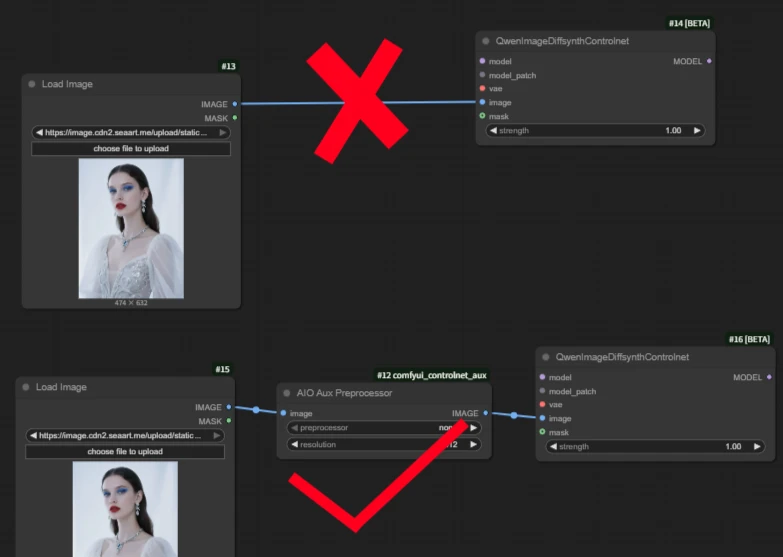
Task: Click the vae input port on ControlNet node #14
Action: click(x=483, y=88)
